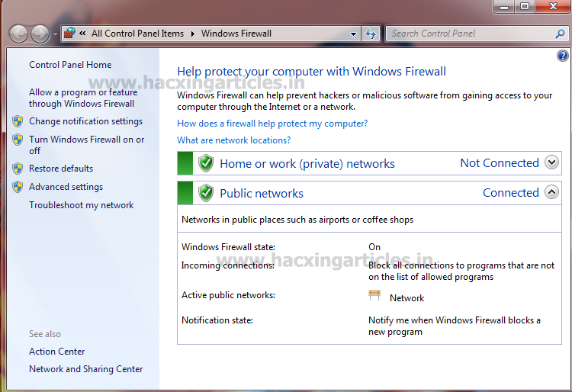Click Notification state label

(217, 320)
